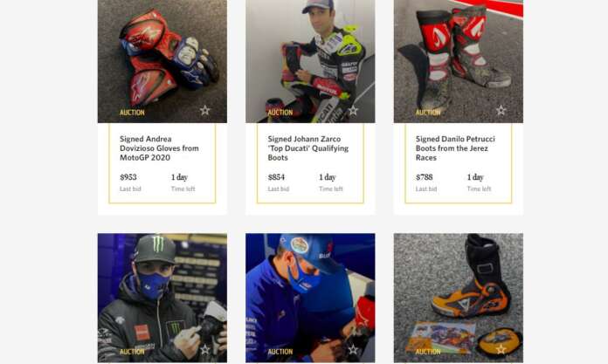Star the orange boot auction item
Screen dimensions: 608x364
click(x=501, y=350)
